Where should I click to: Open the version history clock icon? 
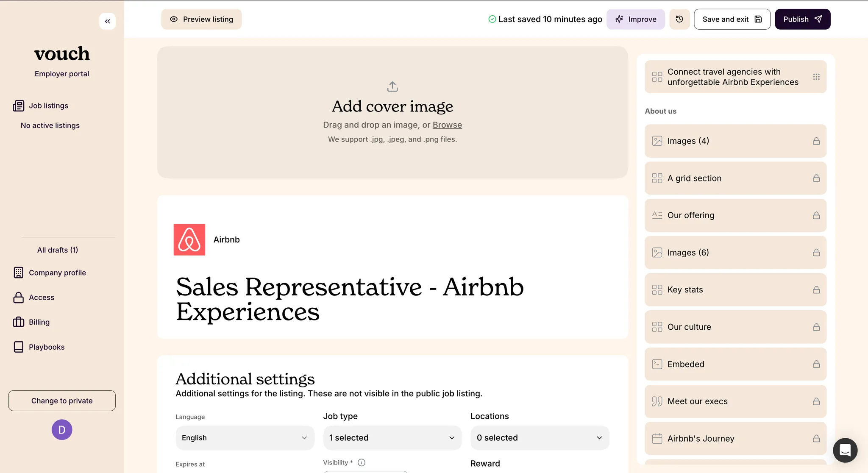[679, 19]
